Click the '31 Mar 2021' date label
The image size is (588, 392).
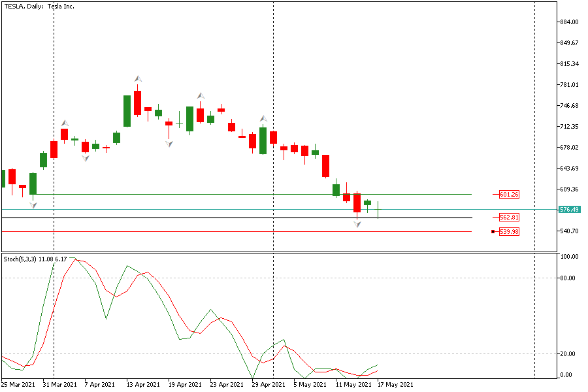click(x=59, y=385)
